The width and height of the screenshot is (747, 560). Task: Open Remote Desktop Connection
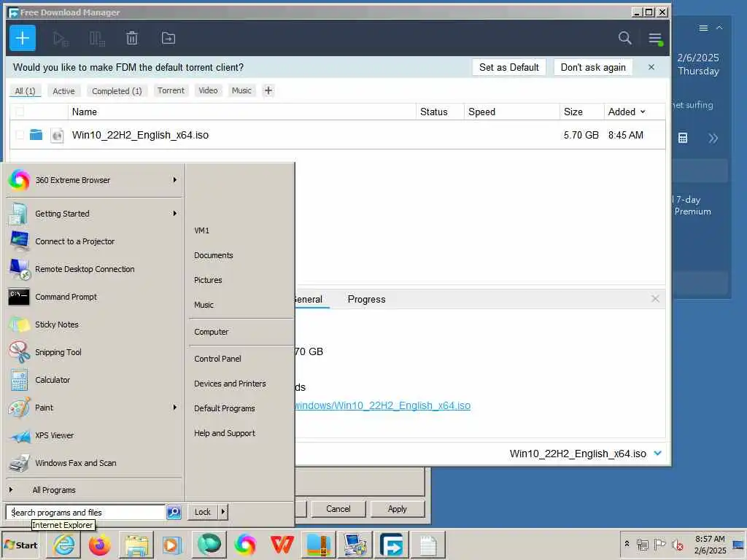pos(85,269)
